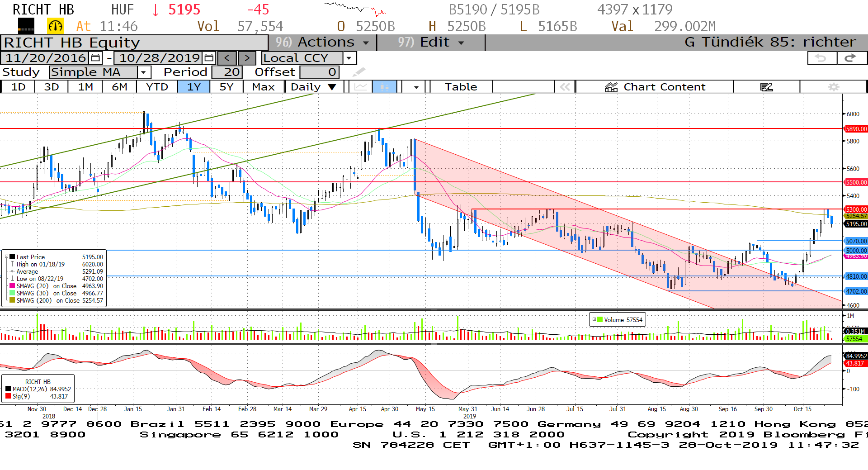
Task: Open the Daily periodicity dropdown
Action: pos(314,87)
